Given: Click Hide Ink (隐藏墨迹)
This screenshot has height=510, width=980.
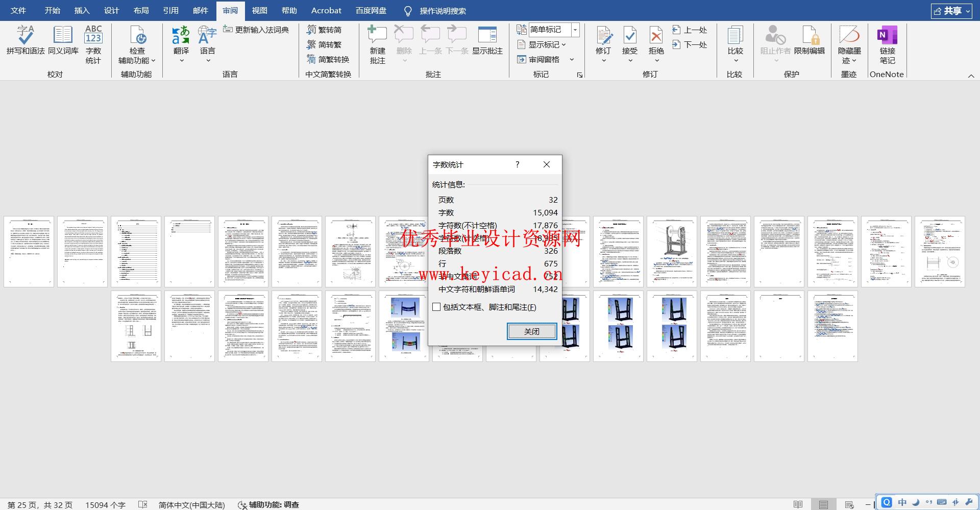Looking at the screenshot, I should (x=849, y=44).
